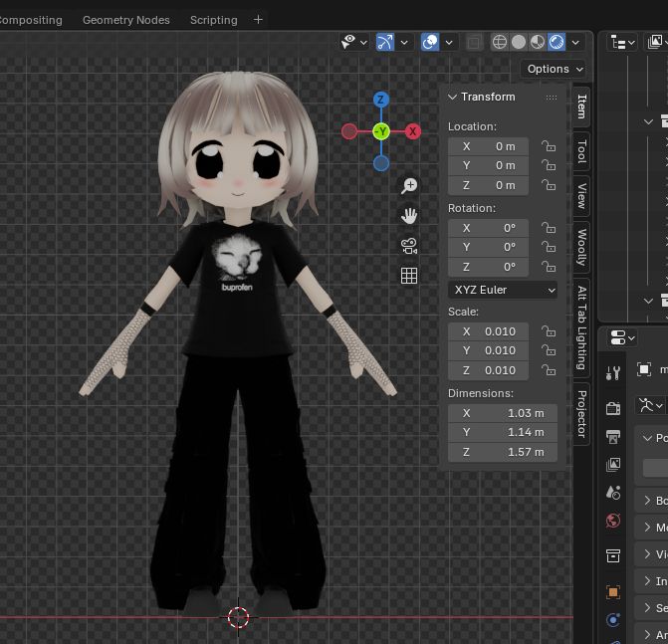668x644 pixels.
Task: Lock Location X with padlock
Action: click(x=549, y=146)
